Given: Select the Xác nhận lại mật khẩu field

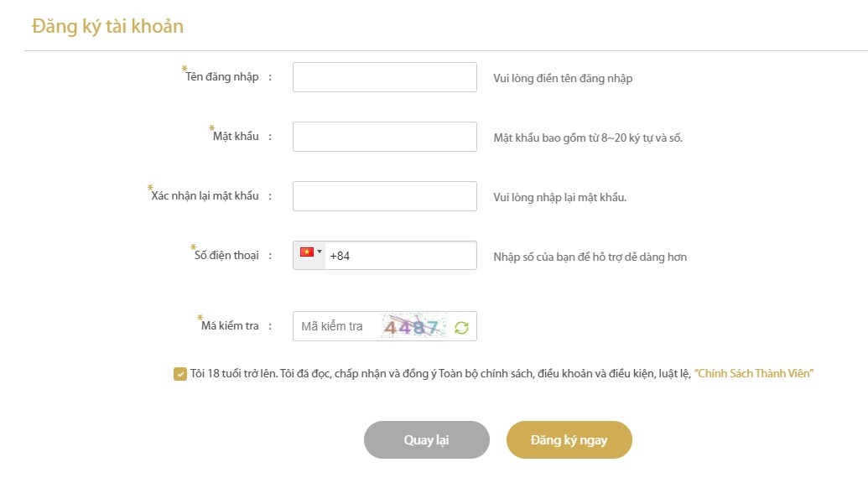Looking at the screenshot, I should pyautogui.click(x=384, y=196).
